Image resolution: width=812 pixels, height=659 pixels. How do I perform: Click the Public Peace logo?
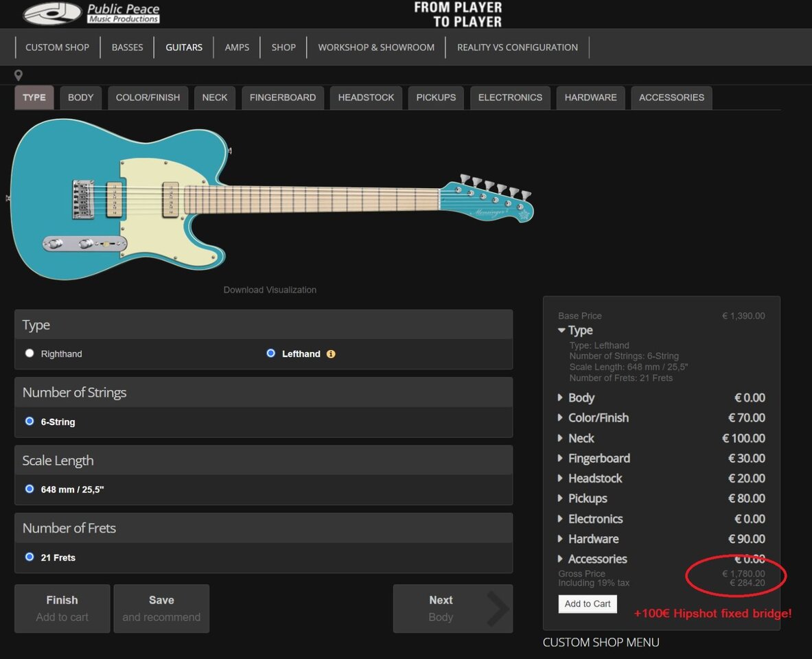(91, 14)
